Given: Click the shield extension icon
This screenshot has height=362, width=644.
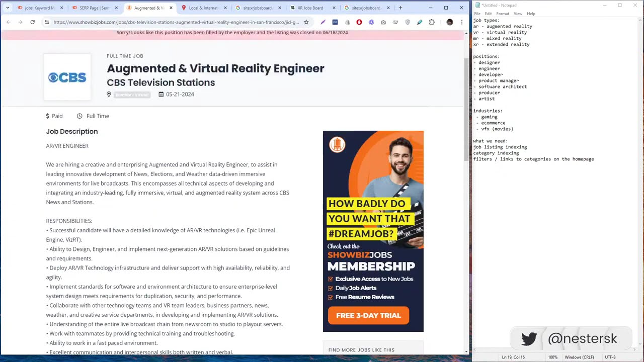Looking at the screenshot, I should pyautogui.click(x=408, y=22).
